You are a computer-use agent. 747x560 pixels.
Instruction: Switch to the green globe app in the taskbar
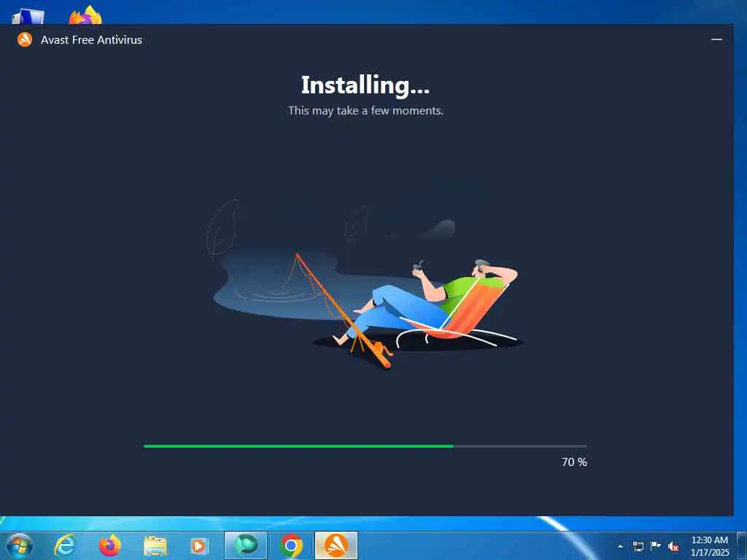click(x=245, y=545)
